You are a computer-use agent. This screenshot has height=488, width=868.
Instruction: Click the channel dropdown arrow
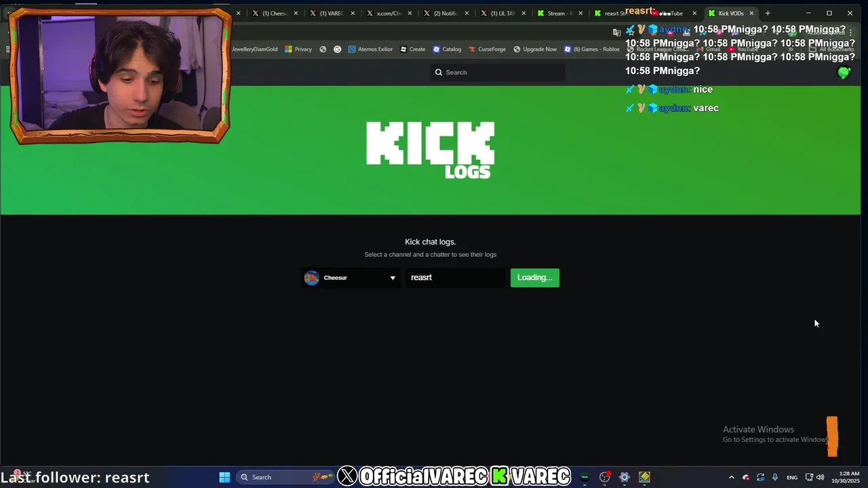[x=392, y=278]
